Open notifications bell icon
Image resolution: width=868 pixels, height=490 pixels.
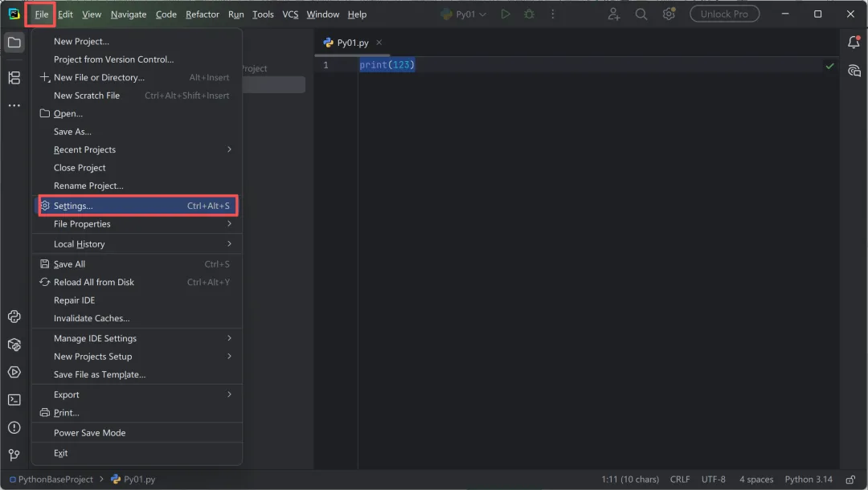[854, 42]
